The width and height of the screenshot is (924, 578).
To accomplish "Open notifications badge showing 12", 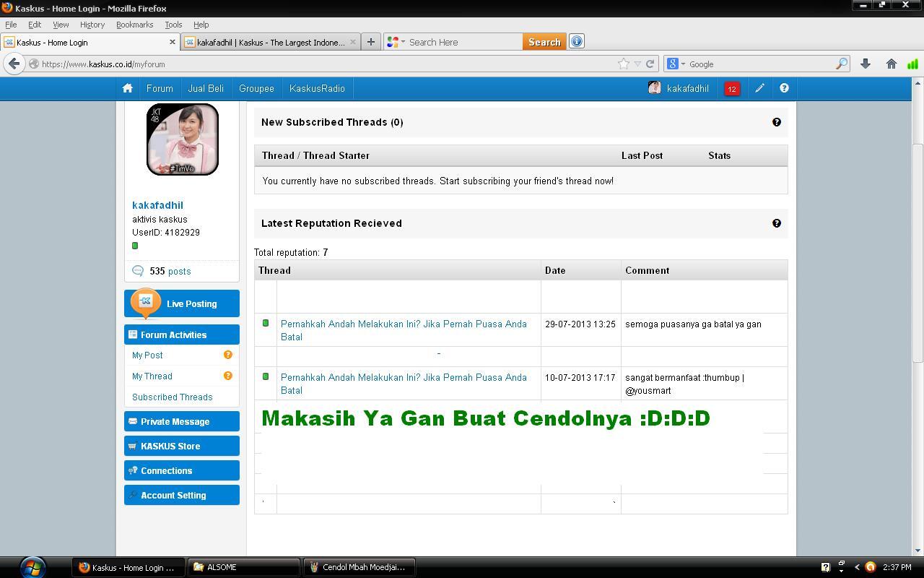I will 731,89.
